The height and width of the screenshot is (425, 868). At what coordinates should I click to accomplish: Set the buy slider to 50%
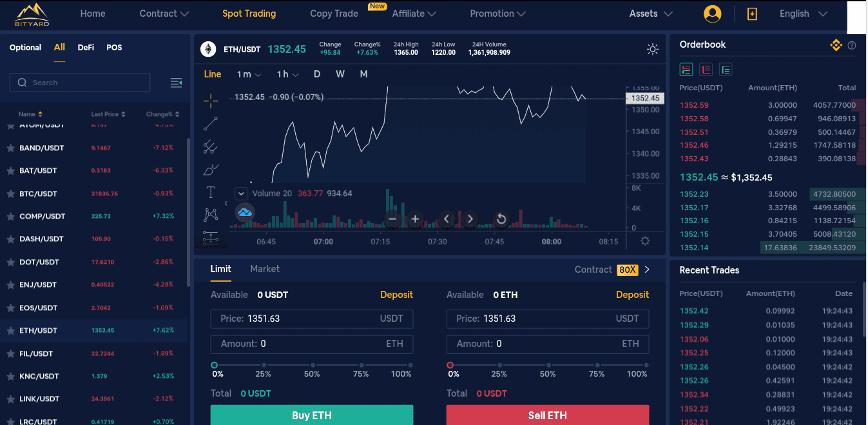[x=312, y=365]
